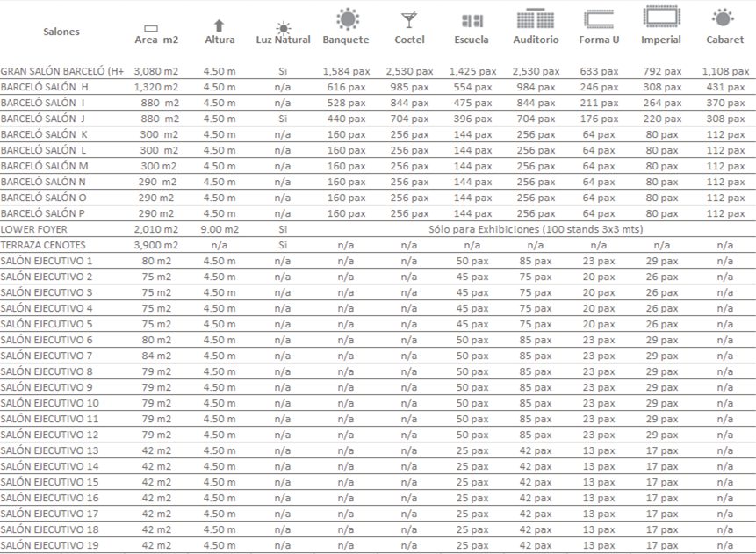Click Si in the Salón J Luz Natural cell

[x=283, y=119]
